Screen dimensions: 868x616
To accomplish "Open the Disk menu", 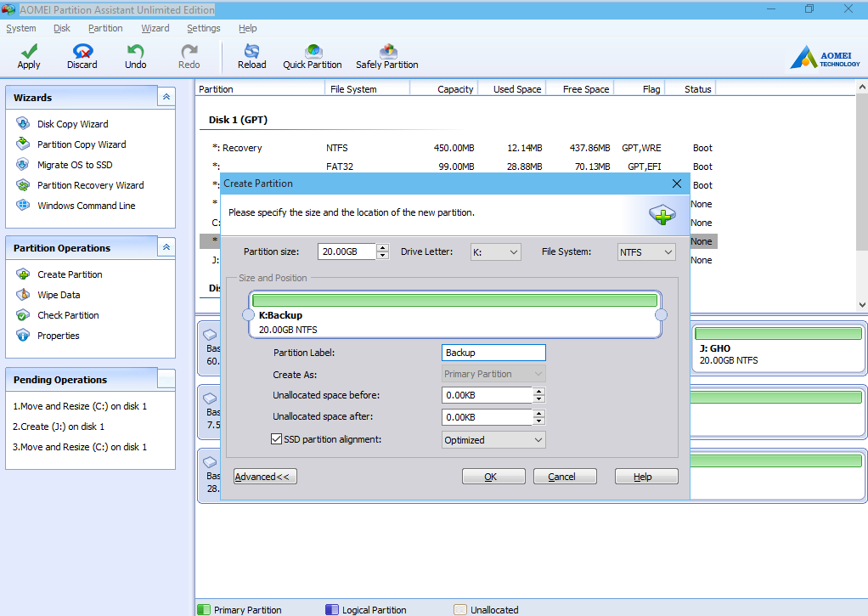I will (x=61, y=28).
